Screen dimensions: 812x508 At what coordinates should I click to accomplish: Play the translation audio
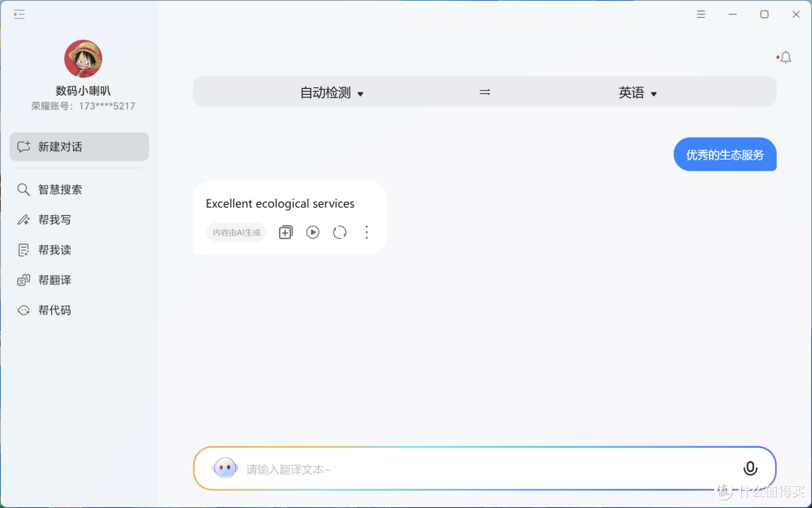pos(313,233)
